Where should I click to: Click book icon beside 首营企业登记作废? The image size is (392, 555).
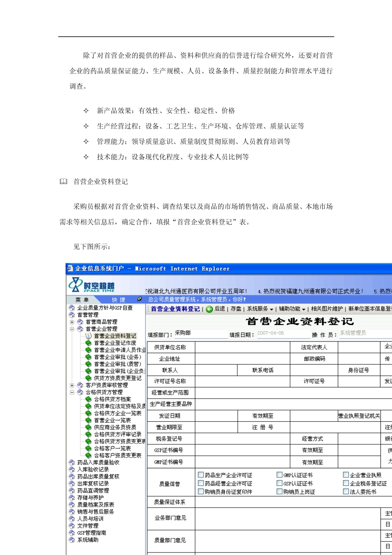(88, 343)
